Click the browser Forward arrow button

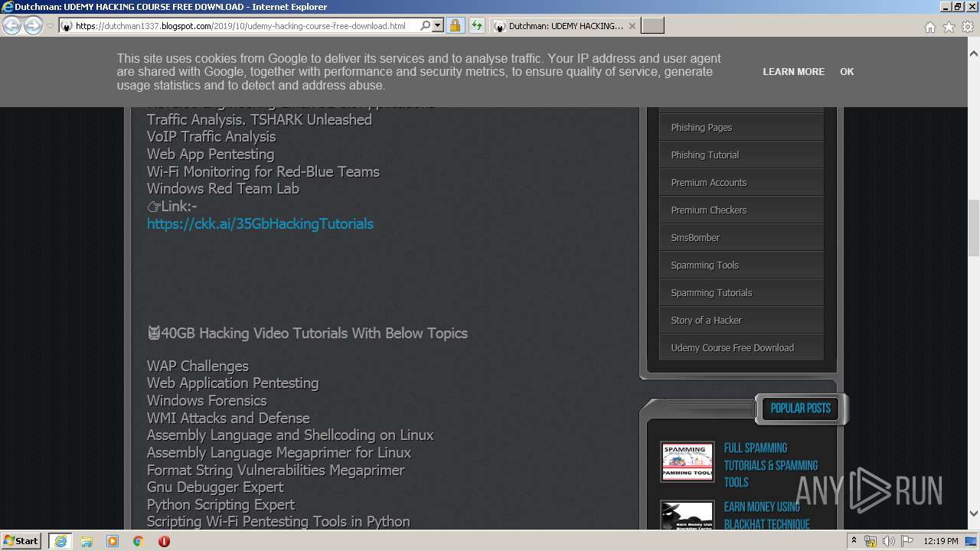[x=33, y=26]
